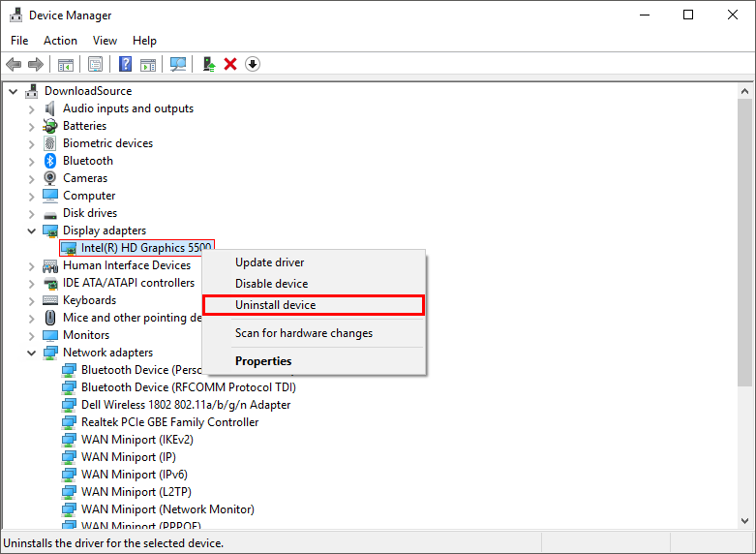Screen dimensions: 756x554
Task: Click the scan for hardware changes monitor icon
Action: 178,64
